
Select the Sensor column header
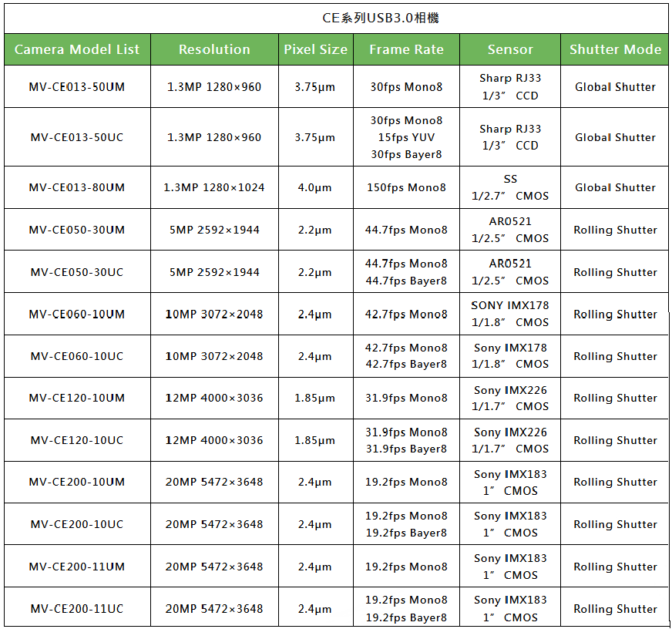510,49
